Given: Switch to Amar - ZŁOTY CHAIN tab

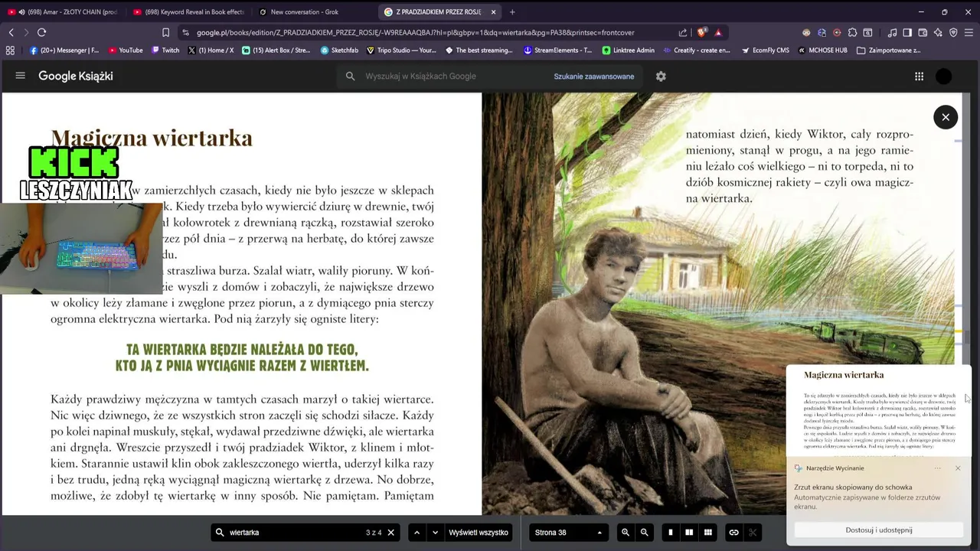Looking at the screenshot, I should pyautogui.click(x=63, y=11).
